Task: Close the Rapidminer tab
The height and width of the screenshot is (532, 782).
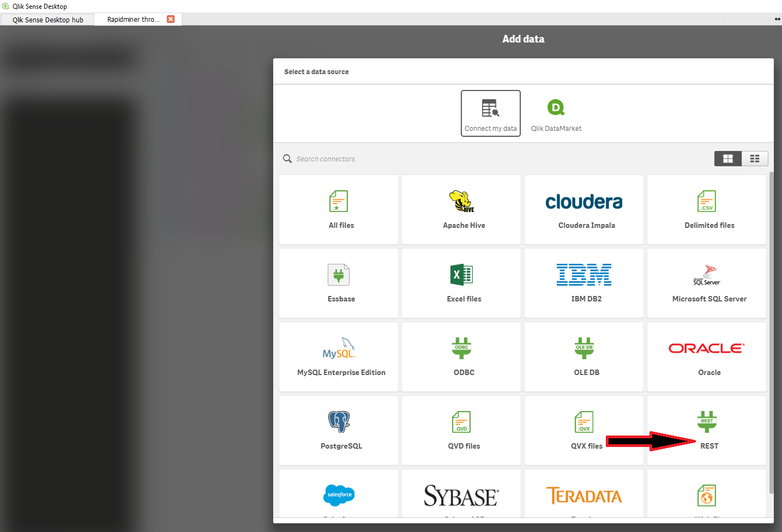Action: pos(171,19)
